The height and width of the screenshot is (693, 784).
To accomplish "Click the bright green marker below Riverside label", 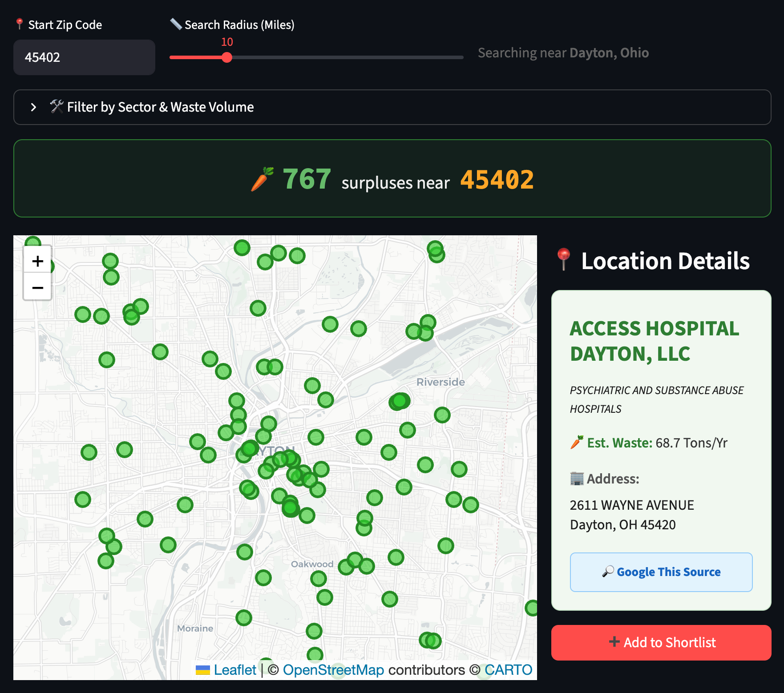I will [x=400, y=401].
